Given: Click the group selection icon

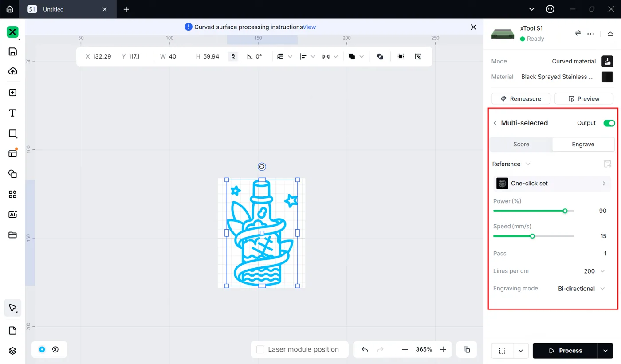Looking at the screenshot, I should pos(401,56).
